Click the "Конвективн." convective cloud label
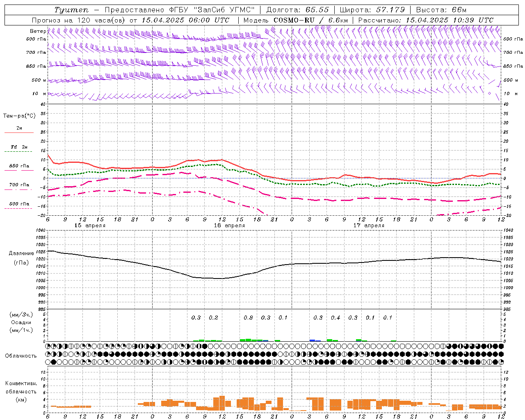This screenshot has width=525, height=420. coord(21,383)
